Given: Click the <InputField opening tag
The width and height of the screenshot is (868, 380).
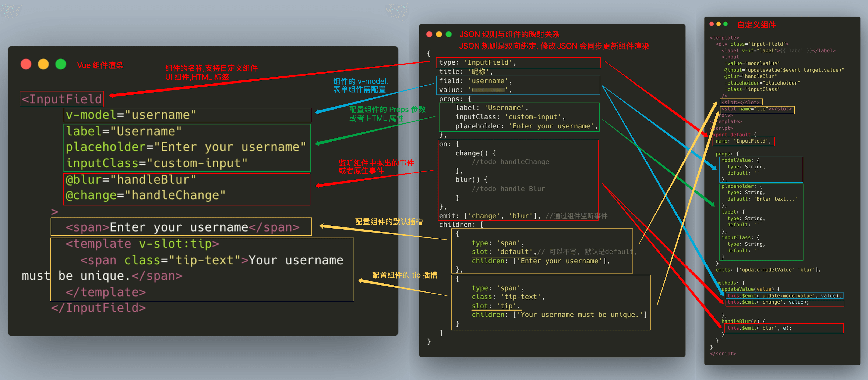Looking at the screenshot, I should click(62, 99).
